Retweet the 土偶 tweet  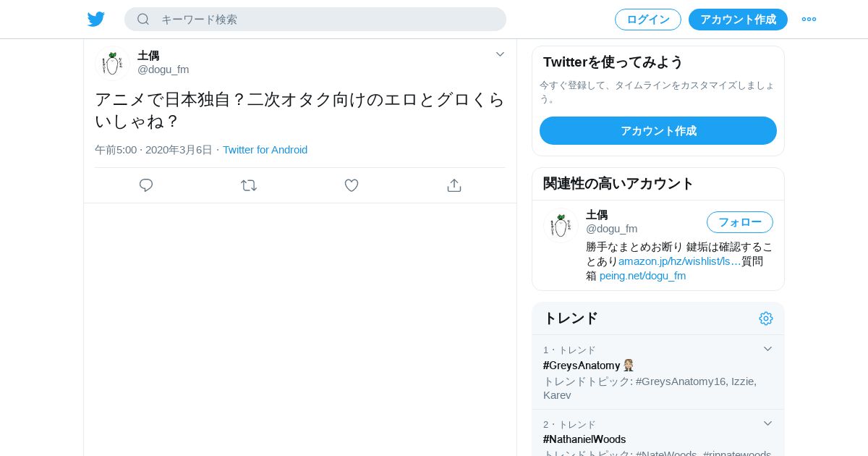pyautogui.click(x=249, y=185)
